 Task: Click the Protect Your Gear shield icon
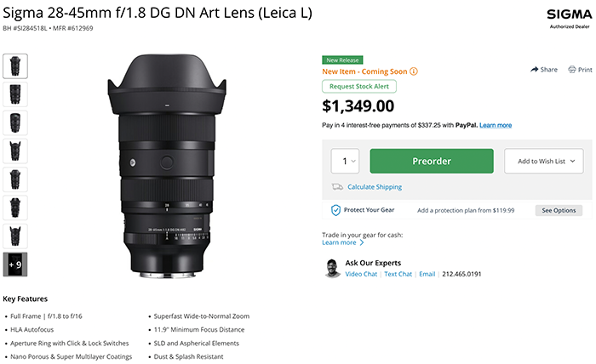point(336,210)
